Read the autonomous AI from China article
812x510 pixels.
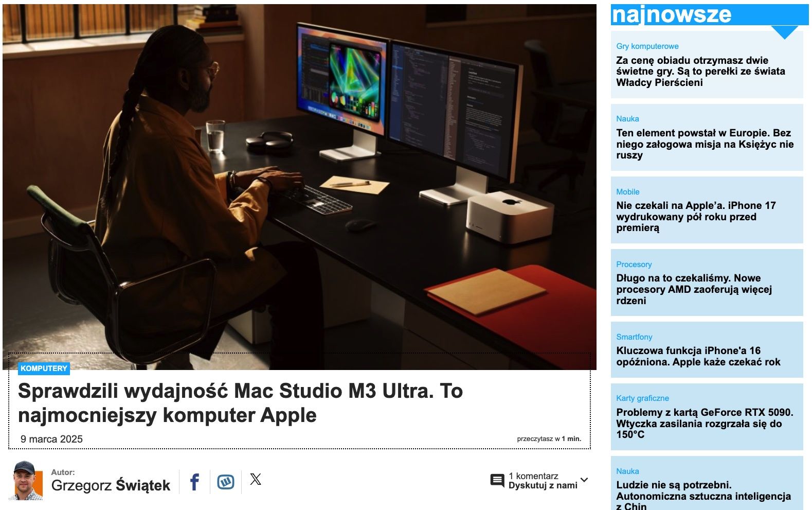point(703,496)
